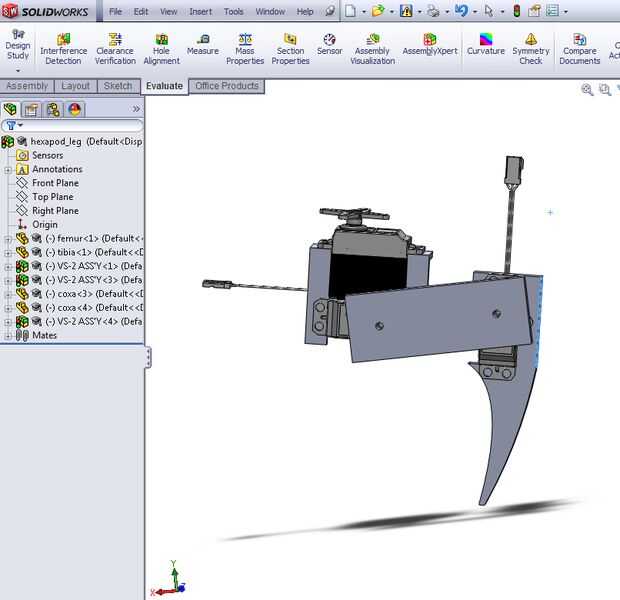Click the Design Study button
The width and height of the screenshot is (620, 600).
tap(18, 46)
